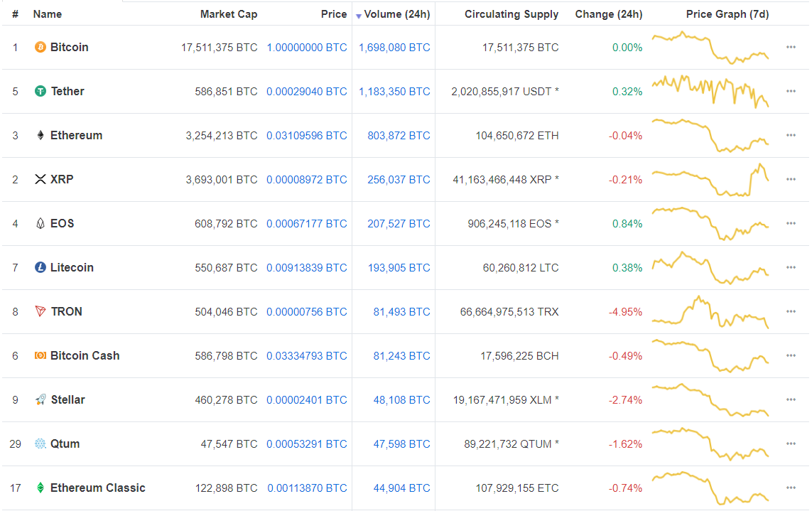Screen dimensions: 812x511
Task: Sort the table by Volume (24h)
Action: [396, 14]
